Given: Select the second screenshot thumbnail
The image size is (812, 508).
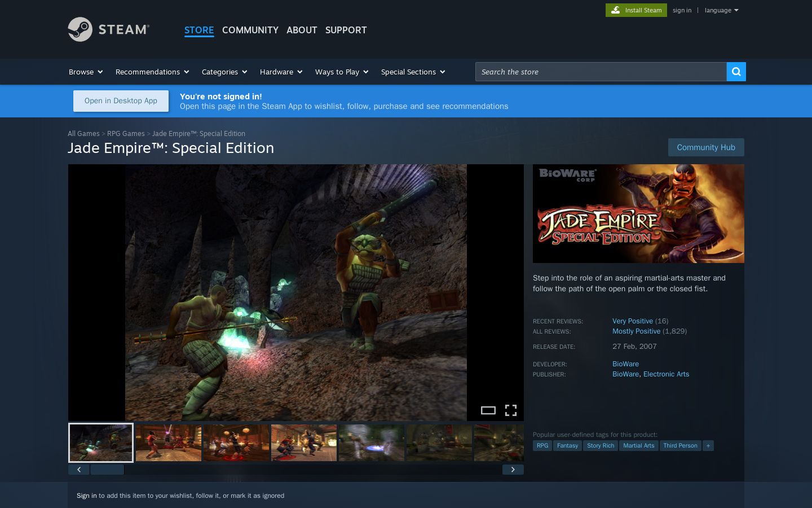Looking at the screenshot, I should tap(169, 443).
